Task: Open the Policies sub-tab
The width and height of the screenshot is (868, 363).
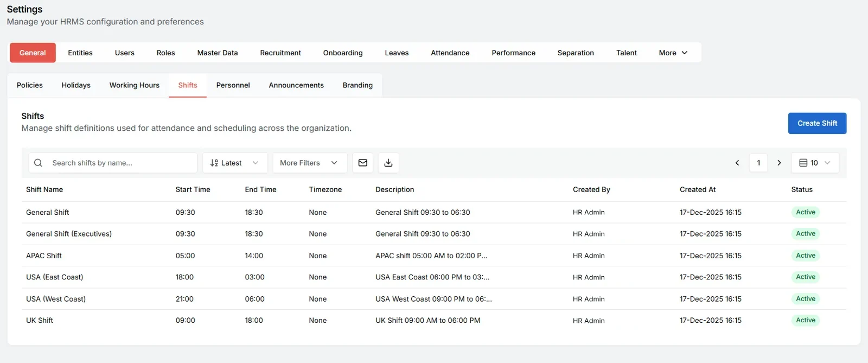Action: (30, 85)
